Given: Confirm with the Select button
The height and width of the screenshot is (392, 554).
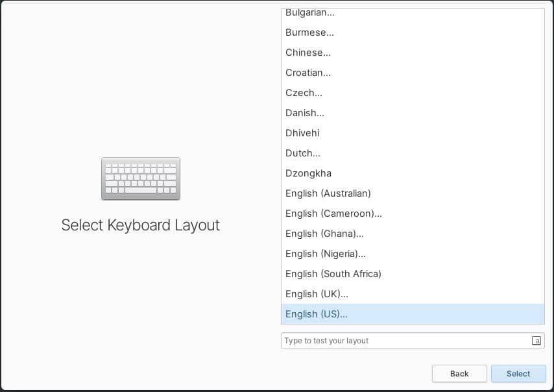Looking at the screenshot, I should (x=518, y=374).
